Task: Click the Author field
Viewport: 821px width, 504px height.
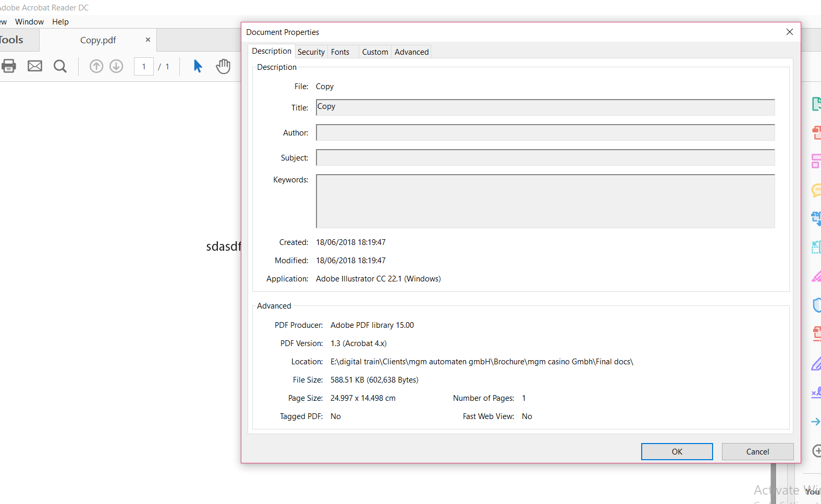Action: 545,132
